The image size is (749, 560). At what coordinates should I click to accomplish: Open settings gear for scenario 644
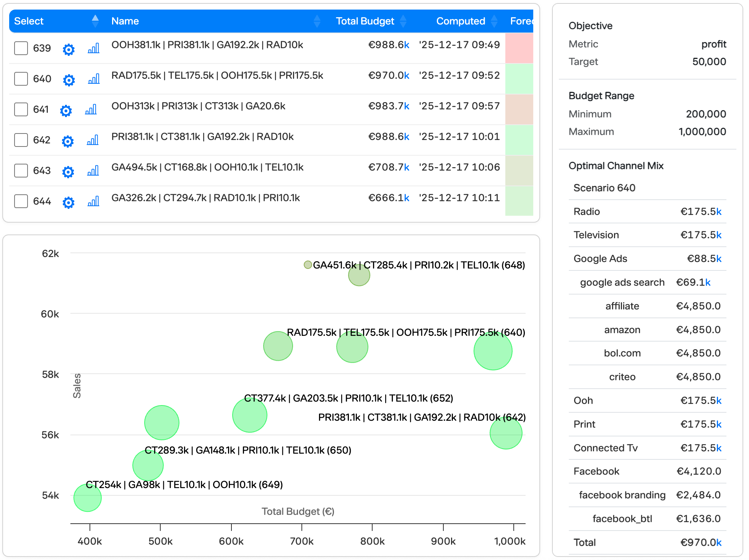pos(68,202)
